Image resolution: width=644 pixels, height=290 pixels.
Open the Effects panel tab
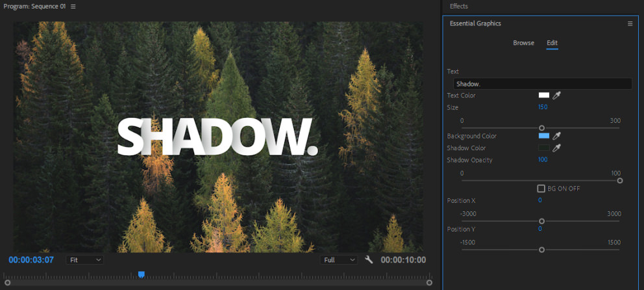[459, 6]
